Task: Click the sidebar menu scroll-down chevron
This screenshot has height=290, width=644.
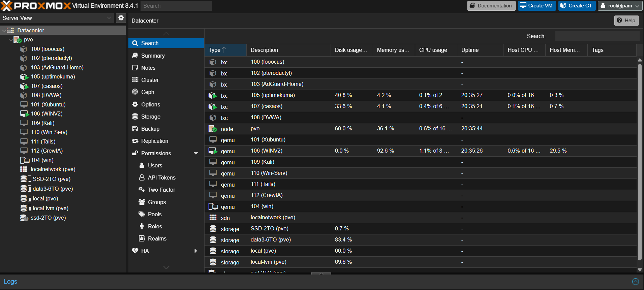Action: coord(166,267)
